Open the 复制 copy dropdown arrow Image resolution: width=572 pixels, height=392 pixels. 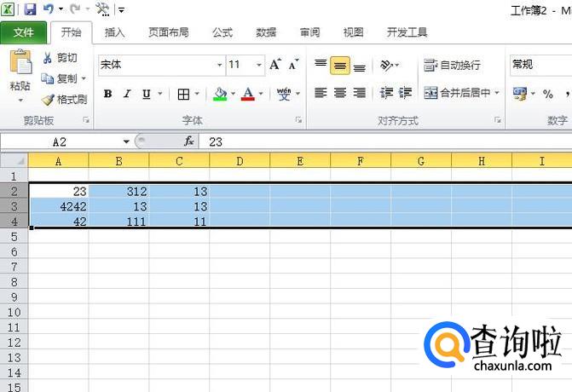[84, 78]
